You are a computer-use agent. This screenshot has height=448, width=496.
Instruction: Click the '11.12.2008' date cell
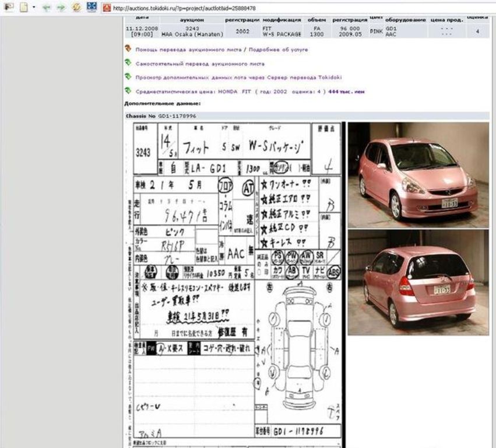142,32
